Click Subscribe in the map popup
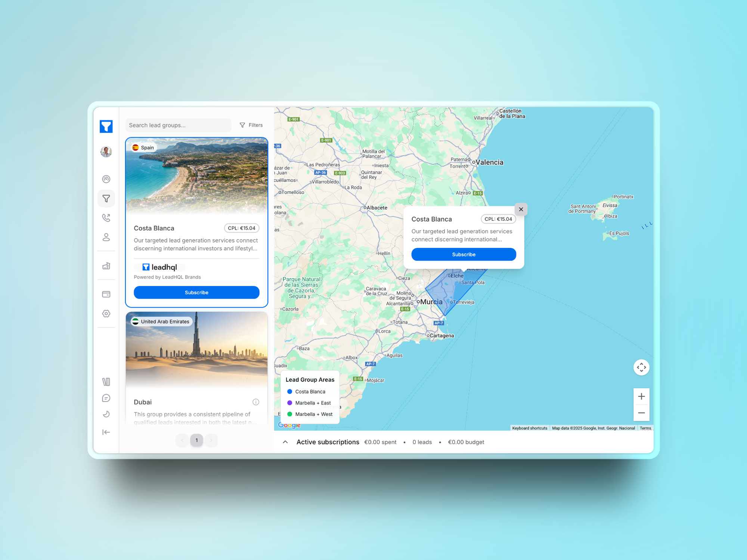 [x=464, y=254]
